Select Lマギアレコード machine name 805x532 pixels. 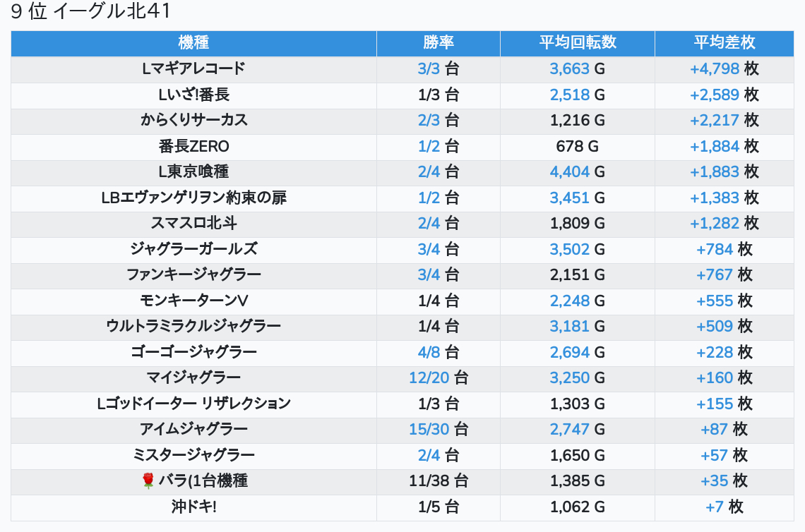193,68
